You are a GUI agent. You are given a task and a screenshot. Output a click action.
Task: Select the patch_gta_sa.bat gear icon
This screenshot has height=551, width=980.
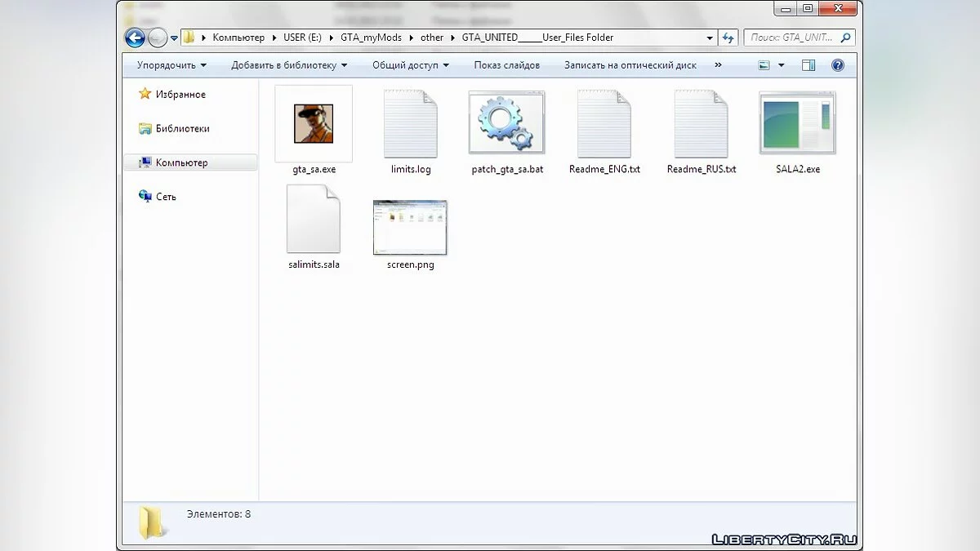506,123
